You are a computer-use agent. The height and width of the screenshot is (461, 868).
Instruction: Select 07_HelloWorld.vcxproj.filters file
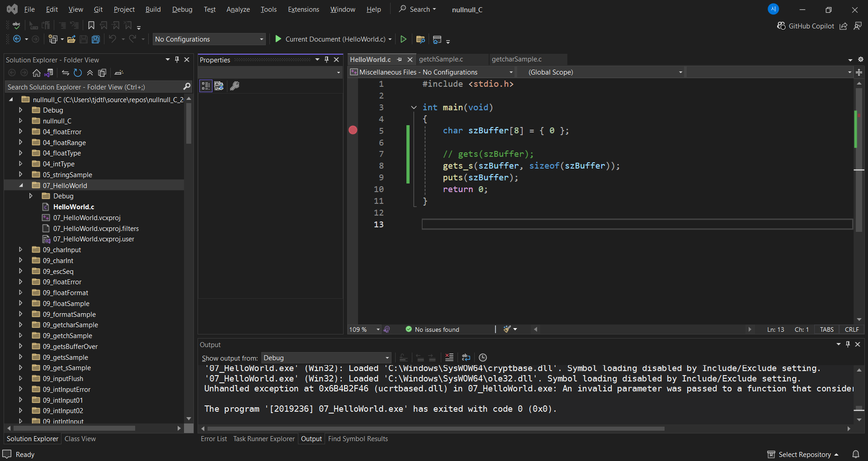(x=96, y=229)
